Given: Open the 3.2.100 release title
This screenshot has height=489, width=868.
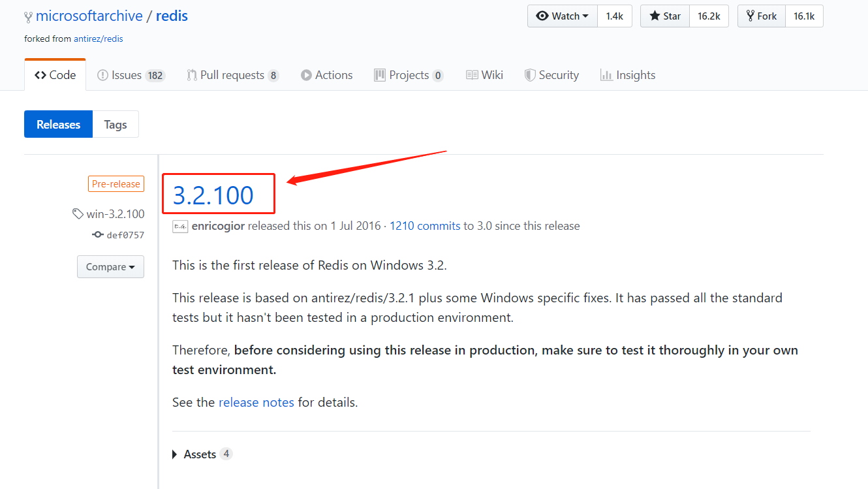Looking at the screenshot, I should 213,195.
